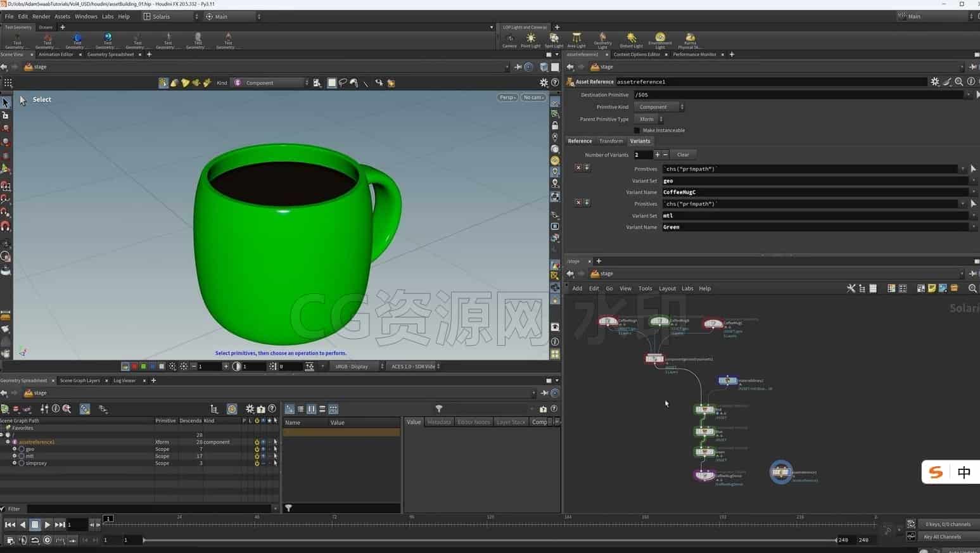
Task: Open the sRGB - Display color space dropdown
Action: point(355,367)
